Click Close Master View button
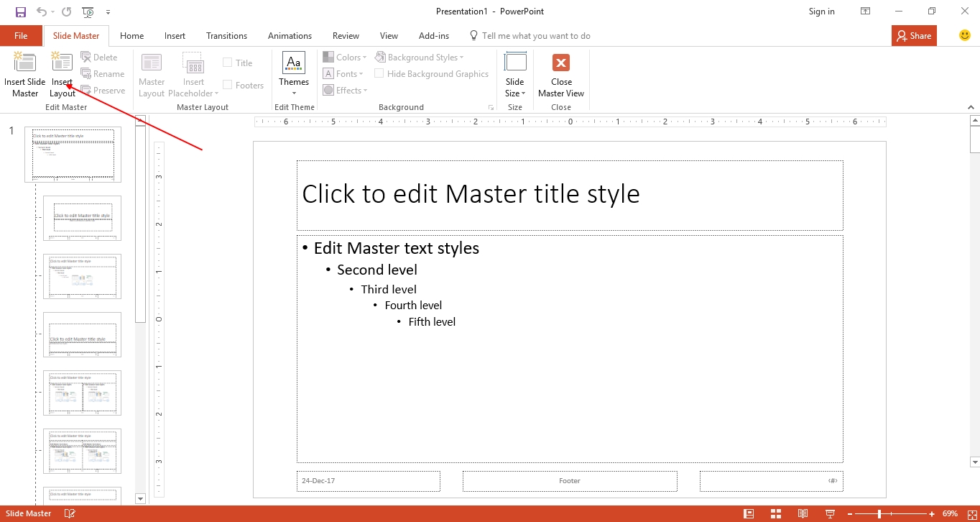Image resolution: width=980 pixels, height=522 pixels. tap(561, 75)
